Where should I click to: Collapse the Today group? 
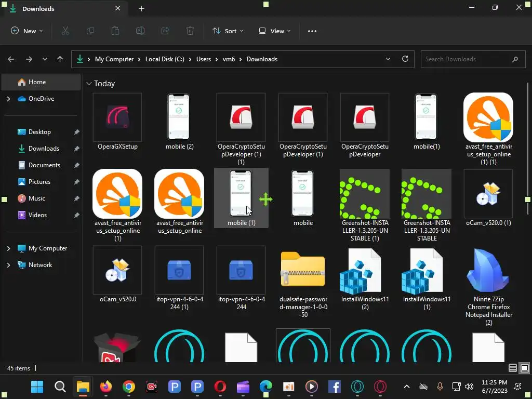89,84
